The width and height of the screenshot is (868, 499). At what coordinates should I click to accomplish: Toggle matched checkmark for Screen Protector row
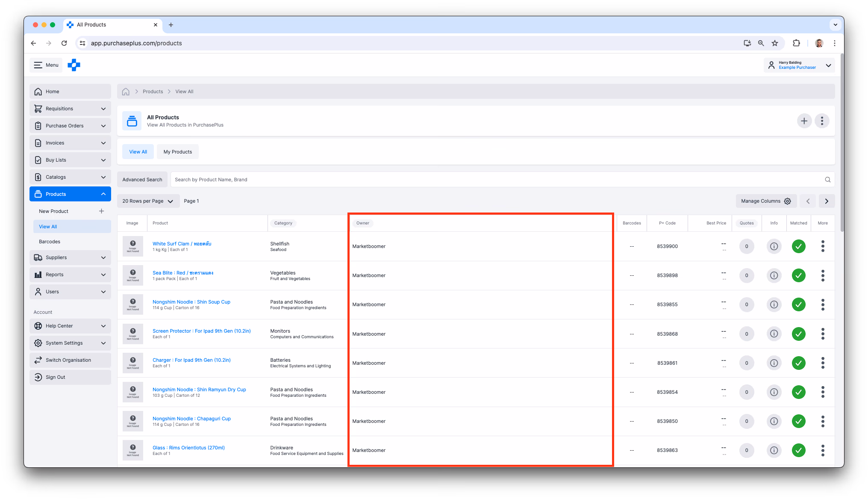pyautogui.click(x=798, y=334)
